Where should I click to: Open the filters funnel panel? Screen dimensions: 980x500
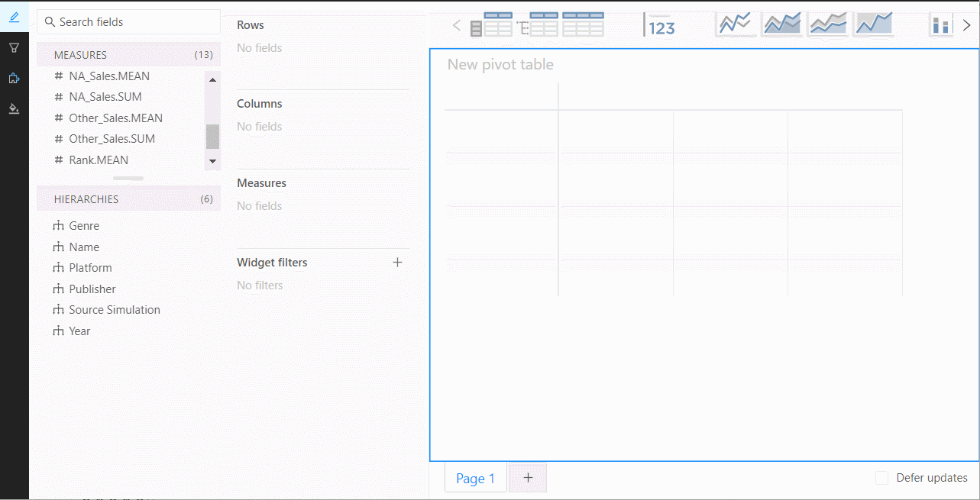[14, 48]
